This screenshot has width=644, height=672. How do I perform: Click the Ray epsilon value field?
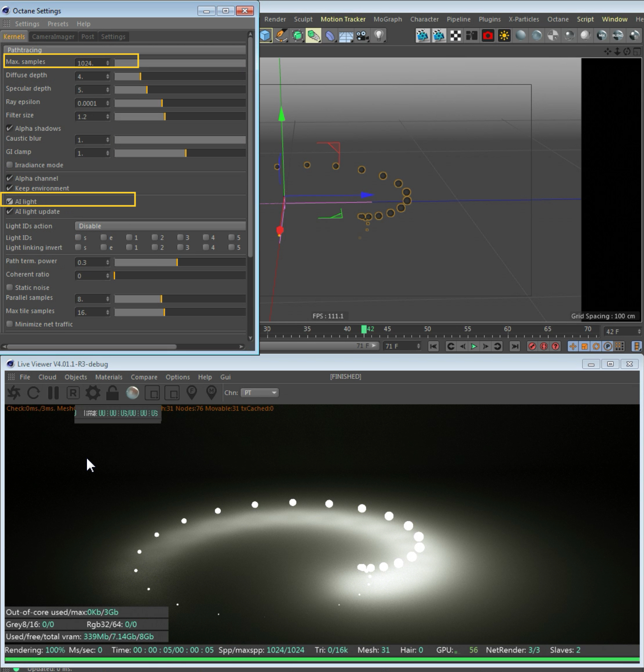[90, 103]
